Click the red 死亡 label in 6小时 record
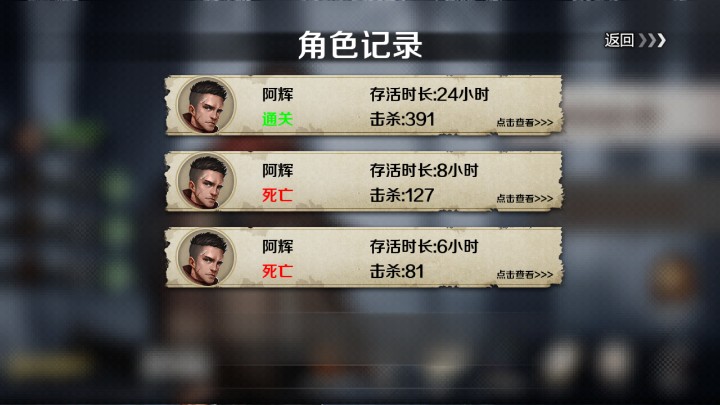The width and height of the screenshot is (720, 405). (277, 271)
